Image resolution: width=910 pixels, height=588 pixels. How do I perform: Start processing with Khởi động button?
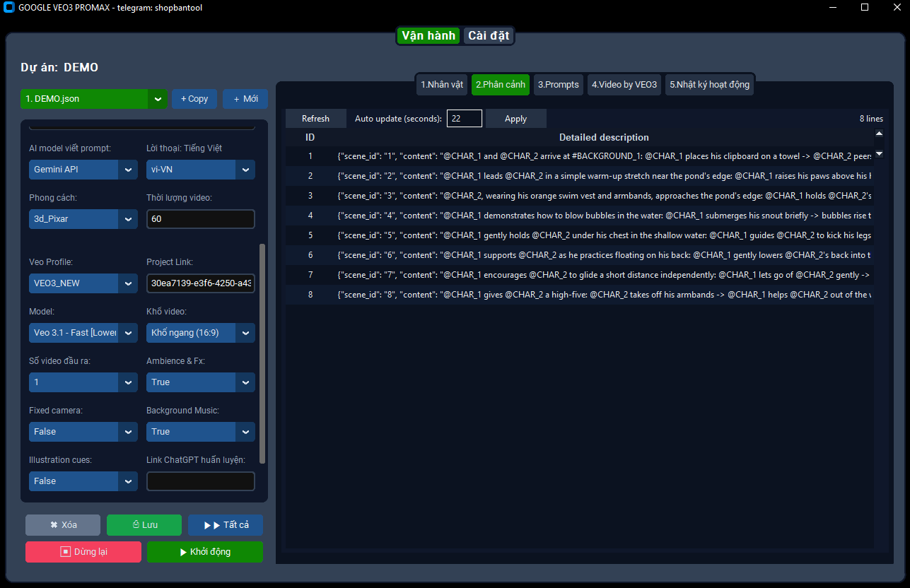point(204,552)
